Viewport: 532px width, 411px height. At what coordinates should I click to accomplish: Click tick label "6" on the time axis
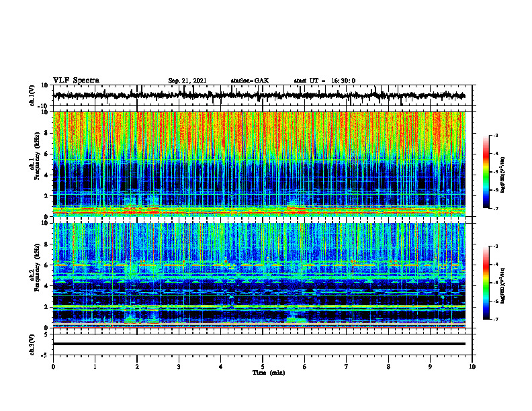[305, 367]
